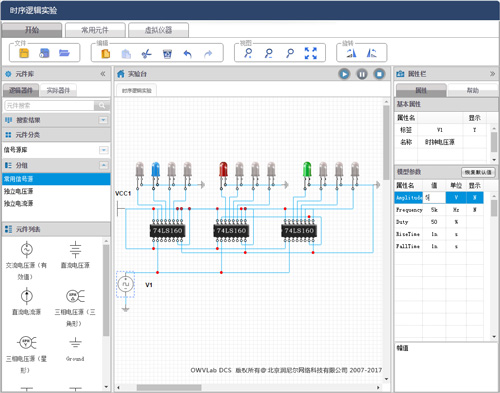This screenshot has height=393, width=500.
Task: Open the signal source library dropdown
Action: pyautogui.click(x=104, y=150)
